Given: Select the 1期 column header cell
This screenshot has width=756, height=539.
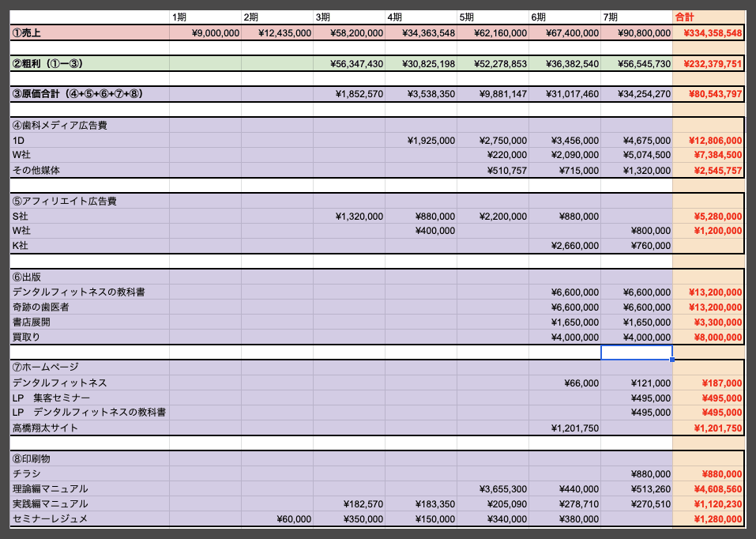Looking at the screenshot, I should (205, 17).
